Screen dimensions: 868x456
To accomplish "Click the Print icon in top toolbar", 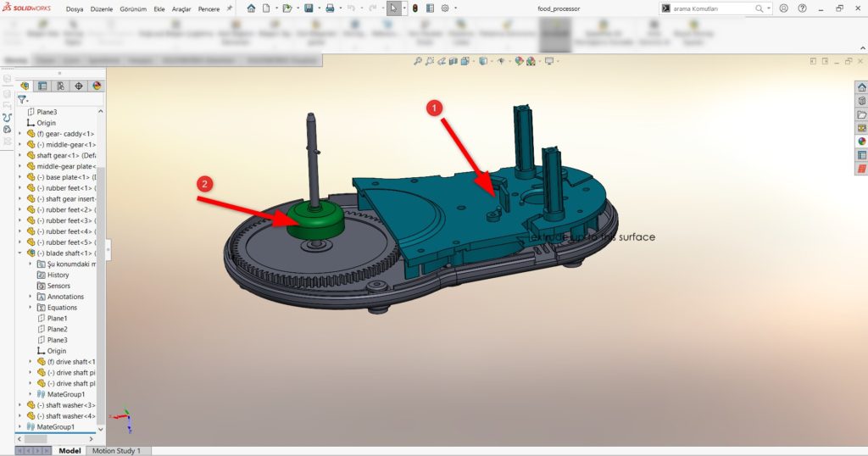I will 330,8.
